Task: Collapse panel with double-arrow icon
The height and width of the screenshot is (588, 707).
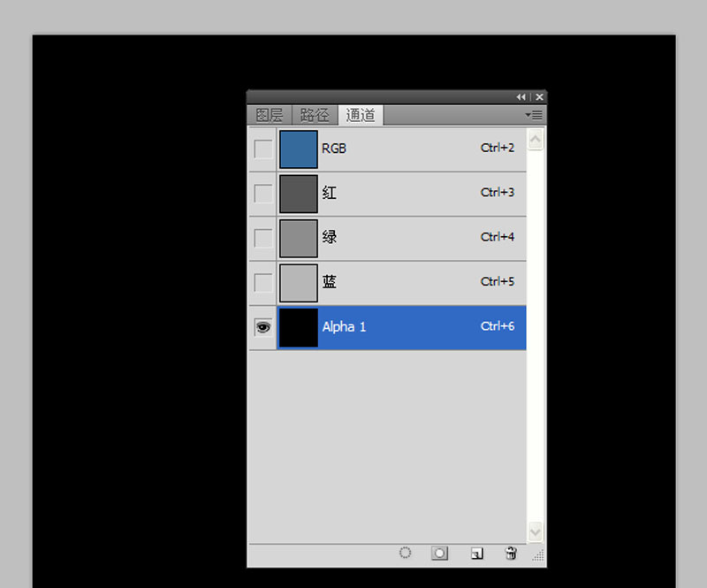Action: tap(521, 97)
